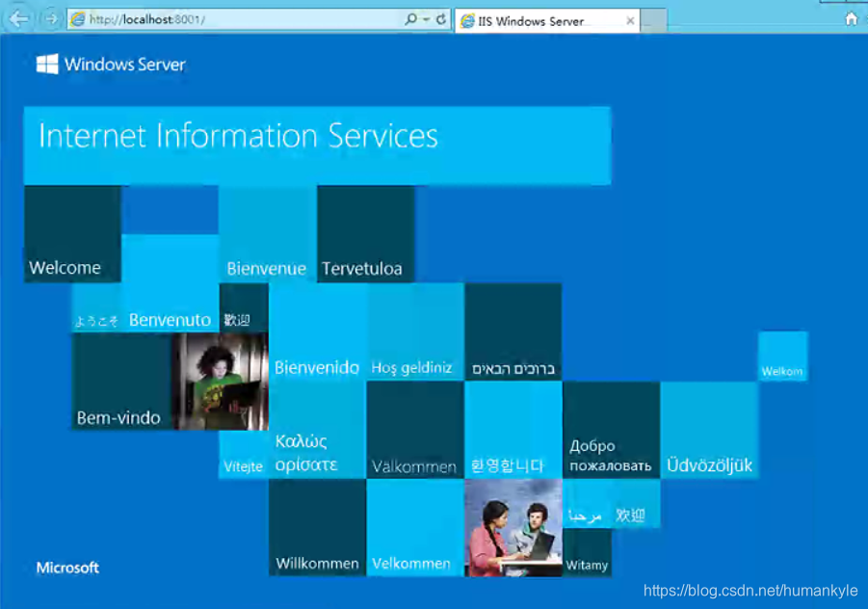
Task: Click the Arabic مرحبا tile
Action: tap(587, 503)
